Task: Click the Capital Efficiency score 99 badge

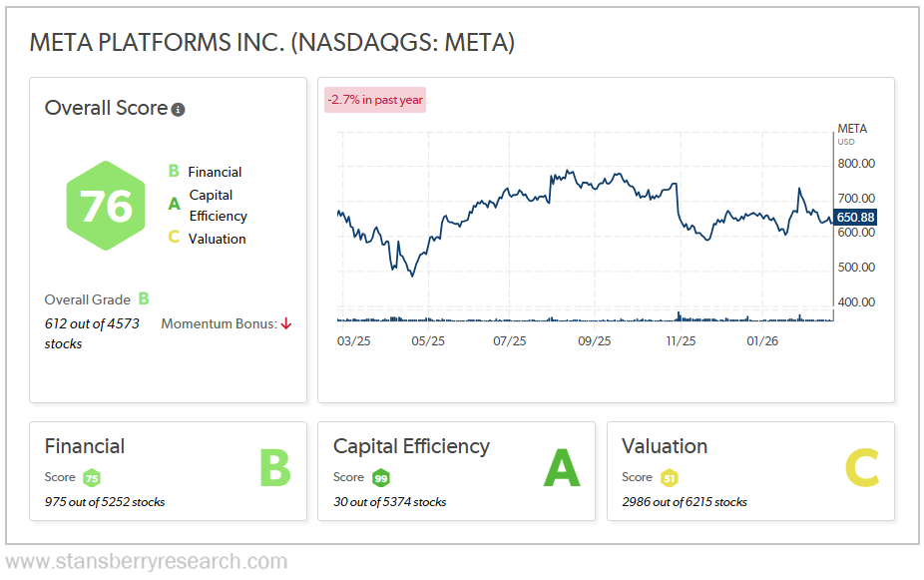Action: (380, 477)
